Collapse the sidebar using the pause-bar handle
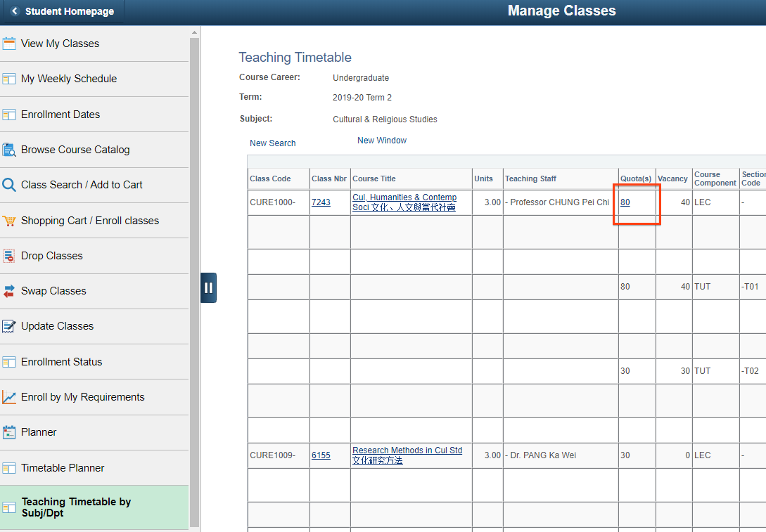Viewport: 766px width, 532px height. coord(208,287)
